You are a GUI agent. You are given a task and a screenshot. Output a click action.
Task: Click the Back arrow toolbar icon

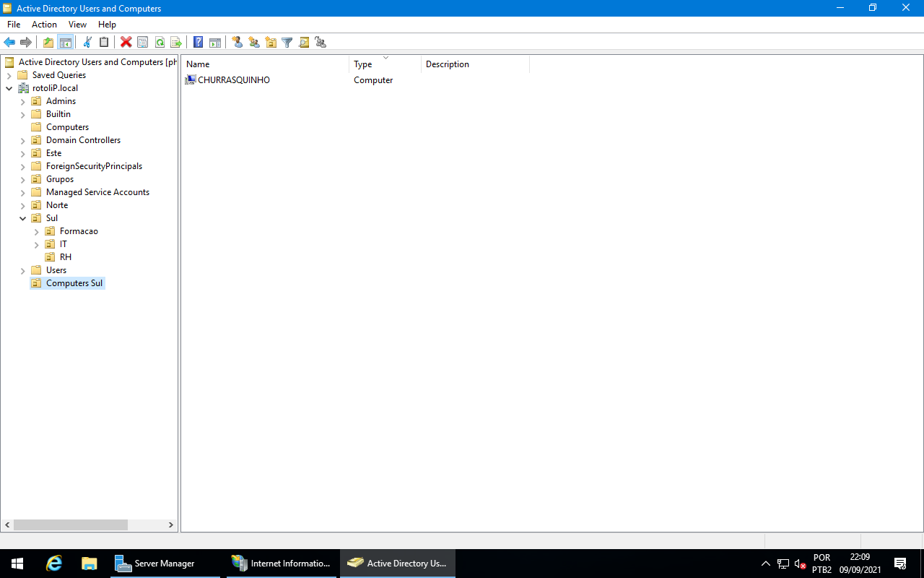coord(9,43)
